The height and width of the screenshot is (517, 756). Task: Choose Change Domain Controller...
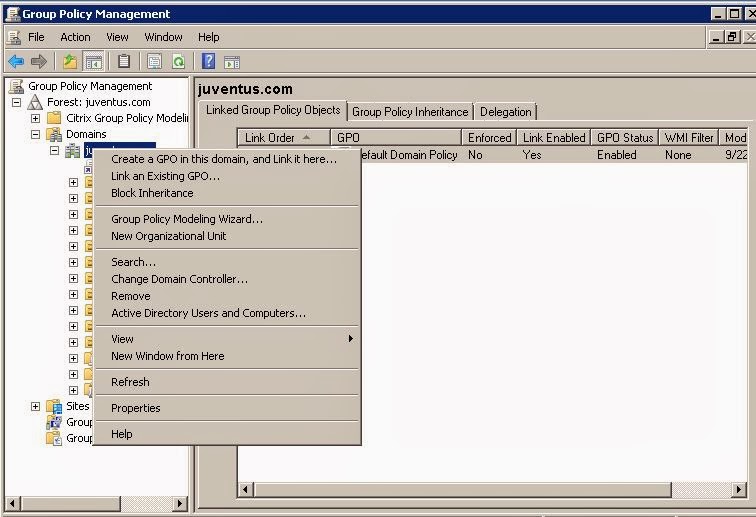(x=227, y=279)
